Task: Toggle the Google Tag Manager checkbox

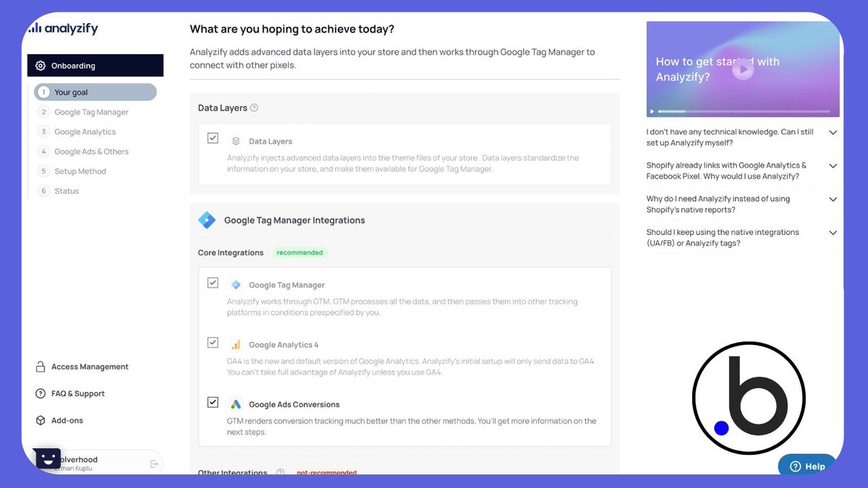Action: (x=213, y=283)
